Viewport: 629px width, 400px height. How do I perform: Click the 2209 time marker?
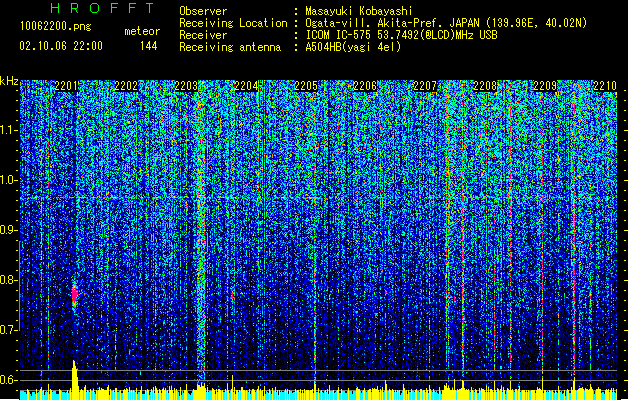pos(545,86)
